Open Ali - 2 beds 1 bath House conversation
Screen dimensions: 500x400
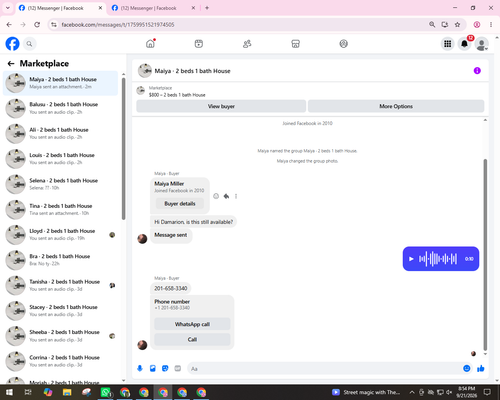pyautogui.click(x=60, y=133)
